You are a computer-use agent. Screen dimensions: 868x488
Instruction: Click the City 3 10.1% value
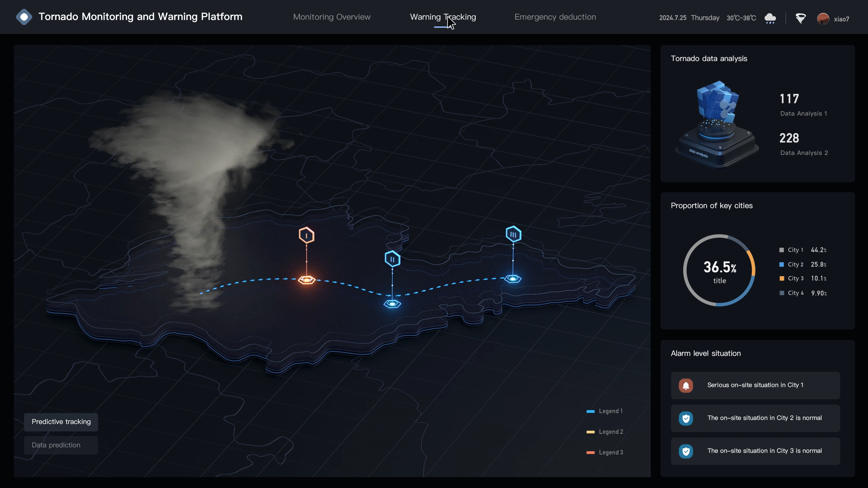pyautogui.click(x=818, y=279)
